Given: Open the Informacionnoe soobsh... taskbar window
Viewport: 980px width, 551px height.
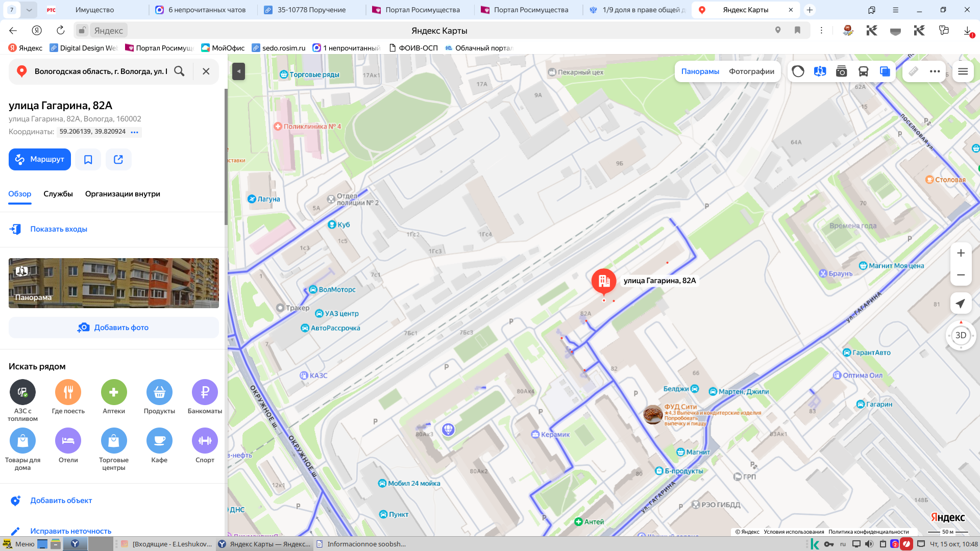Looking at the screenshot, I should coord(361,544).
